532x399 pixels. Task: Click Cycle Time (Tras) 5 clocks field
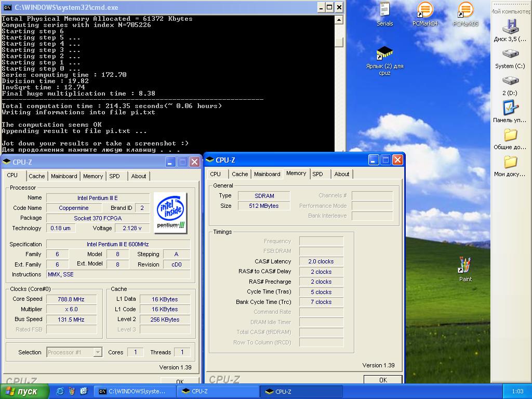(321, 292)
